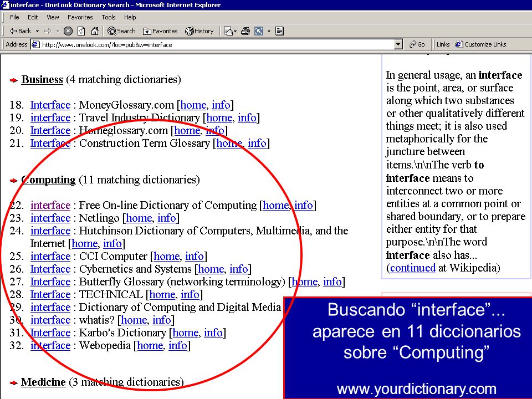
Task: Expand the Address bar URL dropdown
Action: (398, 44)
